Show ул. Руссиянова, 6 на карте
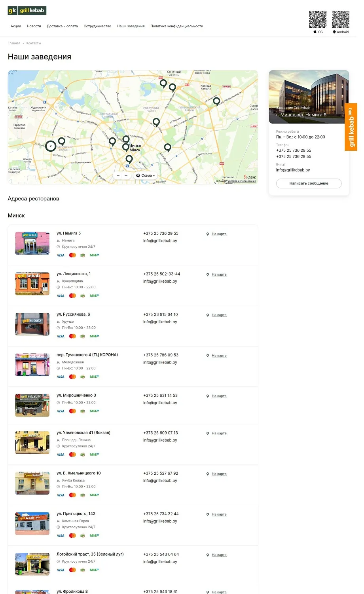This screenshot has width=364, height=594. click(219, 315)
